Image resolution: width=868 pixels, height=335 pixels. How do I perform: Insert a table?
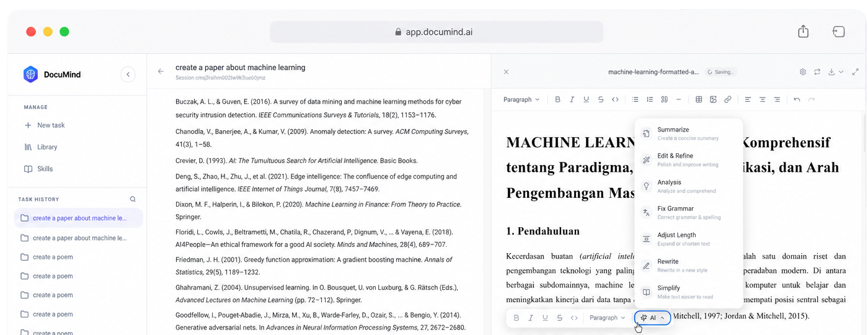699,99
